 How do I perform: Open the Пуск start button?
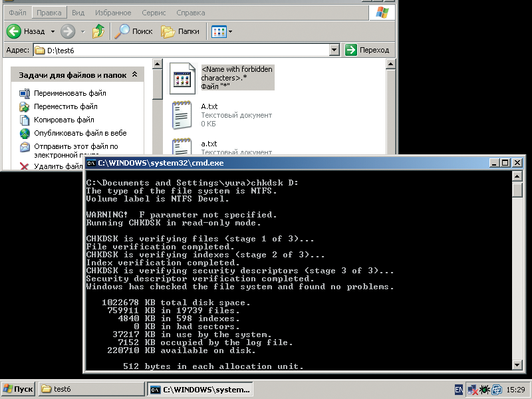(19, 389)
